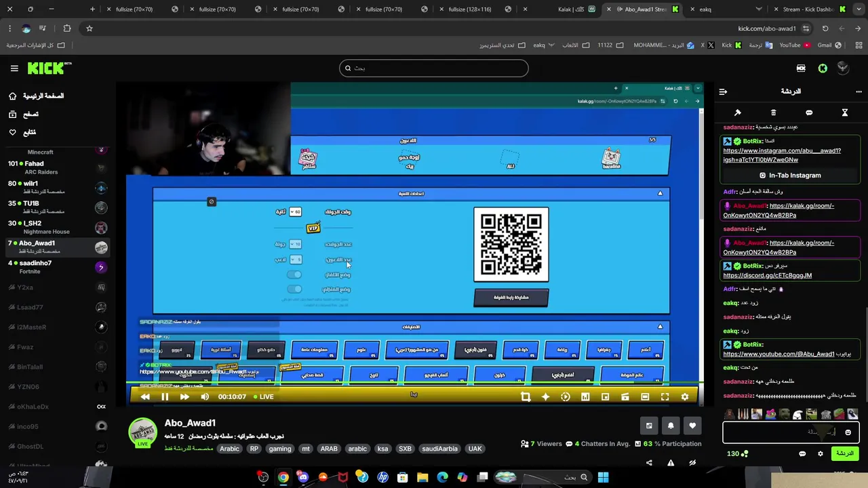Reload the page in the browser toolbar
Screen dimensions: 868x488
(x=825, y=28)
